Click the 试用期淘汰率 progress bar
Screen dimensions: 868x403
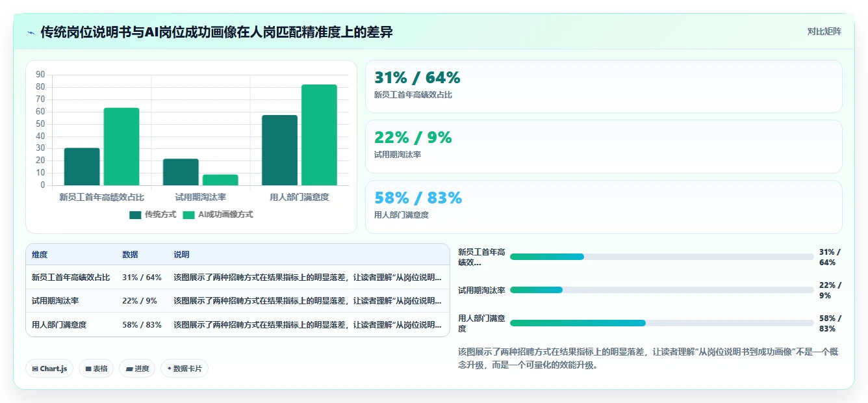661,290
